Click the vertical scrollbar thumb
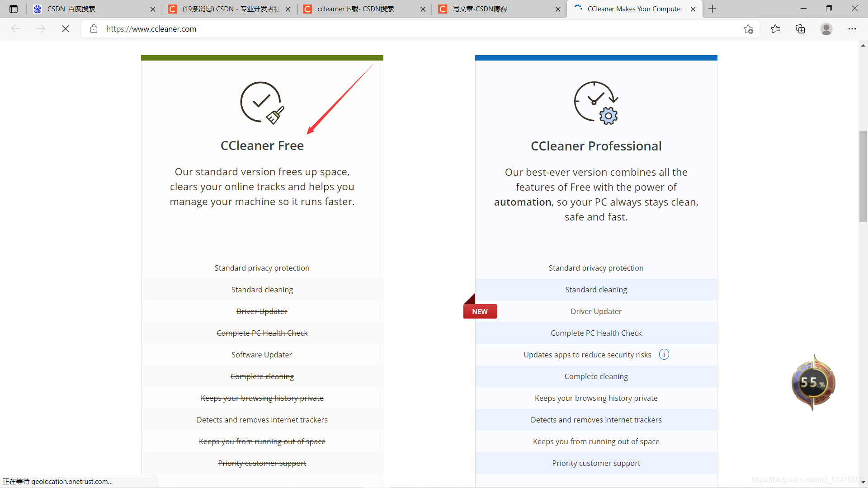 (x=863, y=176)
